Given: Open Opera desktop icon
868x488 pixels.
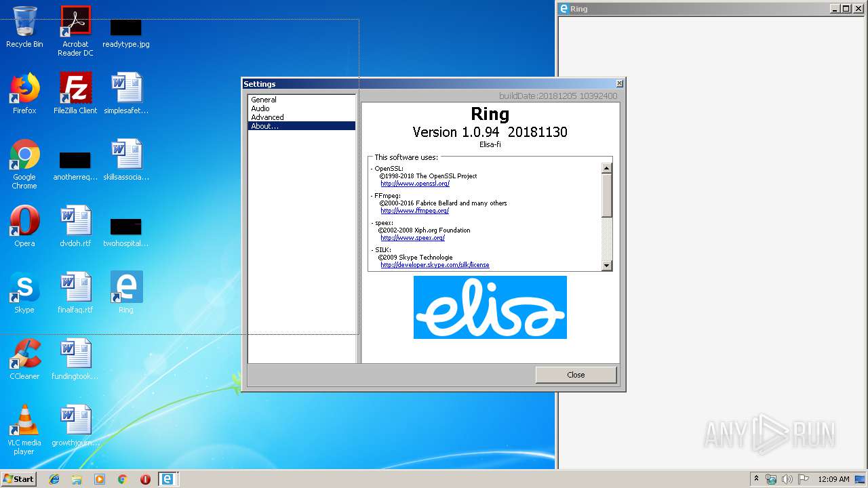Looking at the screenshot, I should click(x=24, y=226).
